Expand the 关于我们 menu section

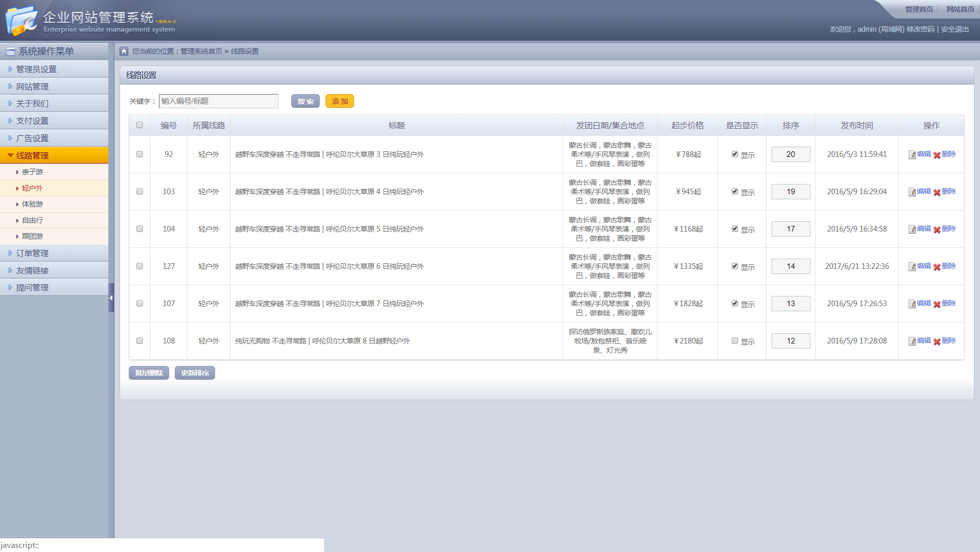pos(54,103)
